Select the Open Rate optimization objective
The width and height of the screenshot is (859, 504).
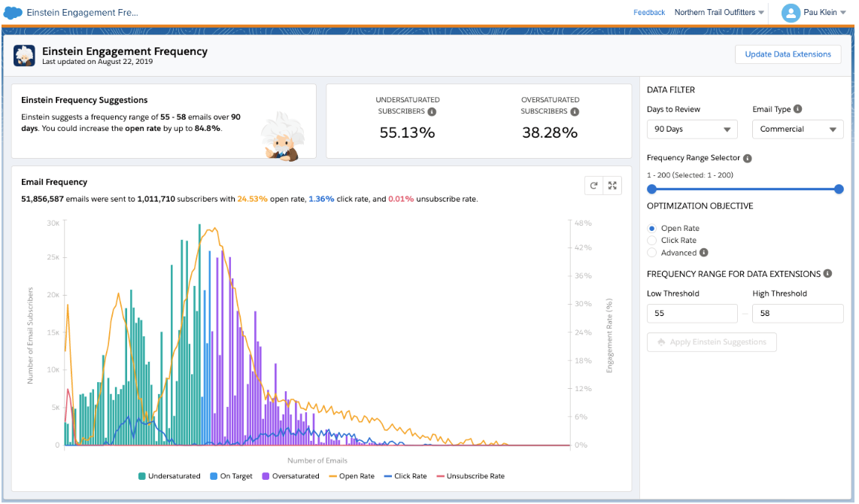(654, 228)
